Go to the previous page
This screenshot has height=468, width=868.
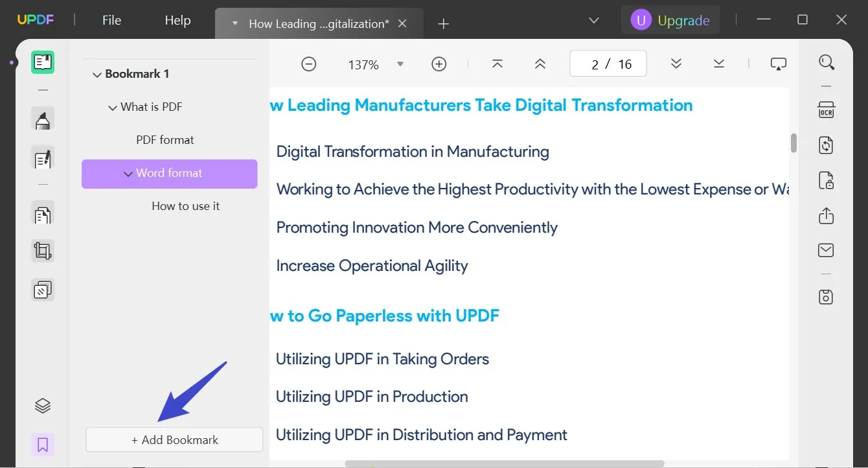tap(540, 64)
